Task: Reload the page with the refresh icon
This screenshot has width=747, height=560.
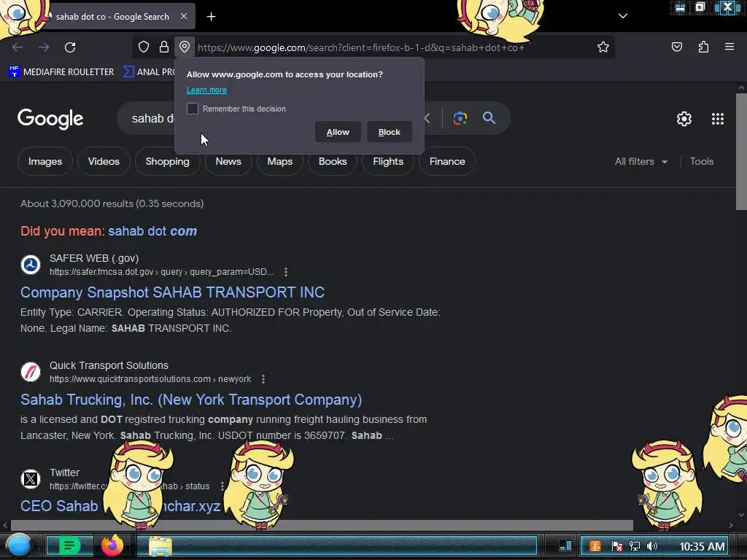Action: pos(70,47)
